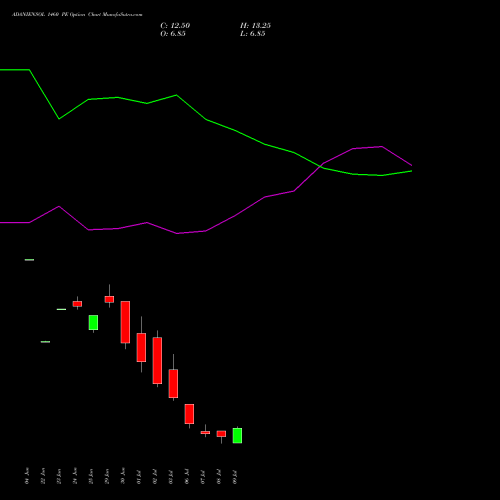Click the green indicator line
500x500 pixels.
(206, 119)
